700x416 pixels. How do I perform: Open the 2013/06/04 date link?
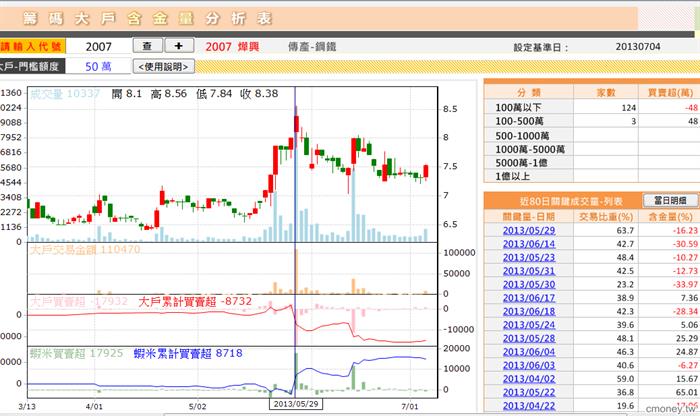(529, 352)
